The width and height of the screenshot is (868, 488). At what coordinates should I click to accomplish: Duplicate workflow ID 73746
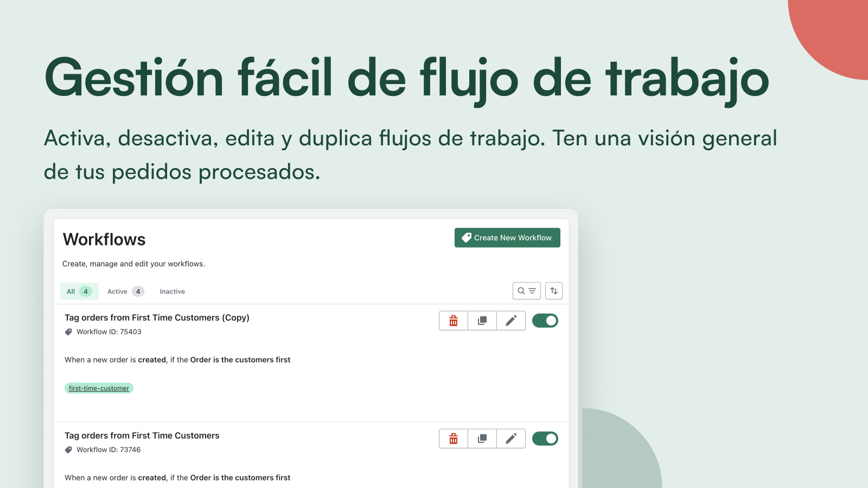click(482, 439)
